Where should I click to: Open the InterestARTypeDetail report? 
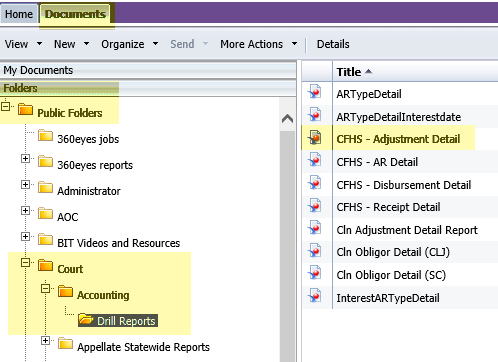click(x=388, y=298)
